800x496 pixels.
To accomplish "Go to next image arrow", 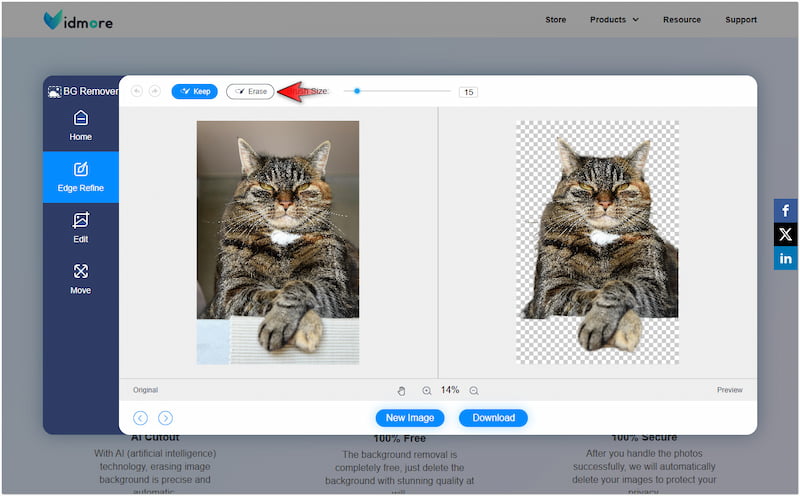I will tap(166, 418).
